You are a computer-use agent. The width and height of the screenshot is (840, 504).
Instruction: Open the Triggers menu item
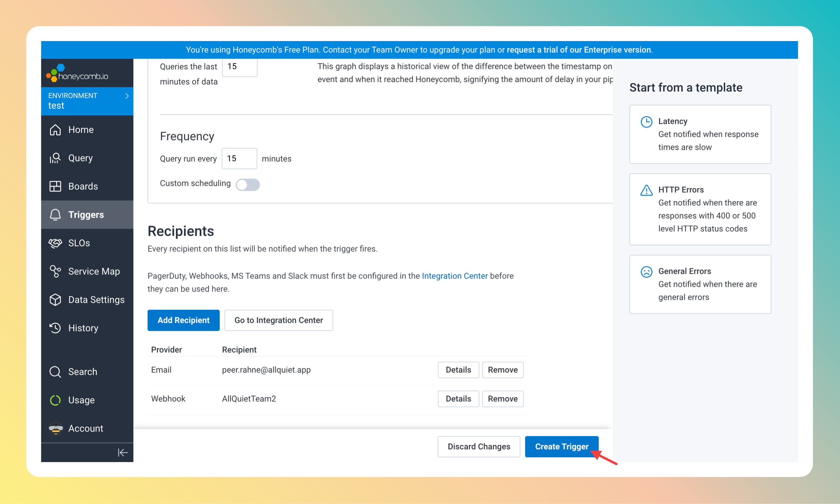(x=86, y=215)
